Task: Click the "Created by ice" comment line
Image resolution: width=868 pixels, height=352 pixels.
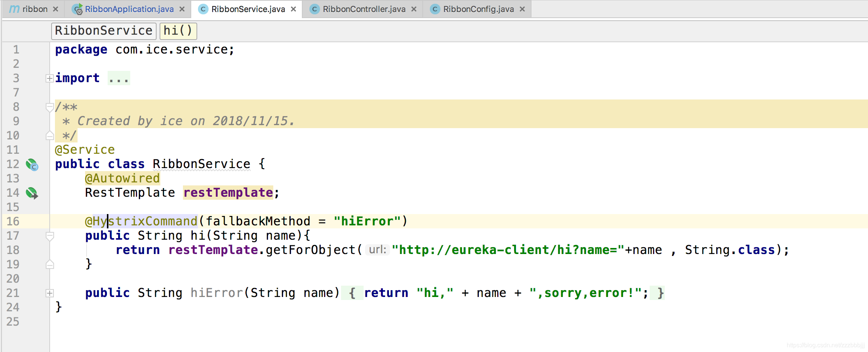Action: [178, 121]
